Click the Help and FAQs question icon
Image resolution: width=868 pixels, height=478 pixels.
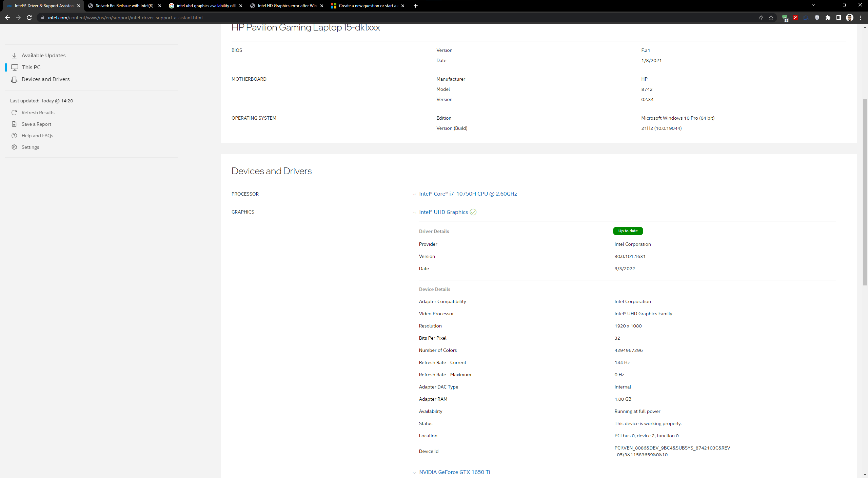[14, 136]
